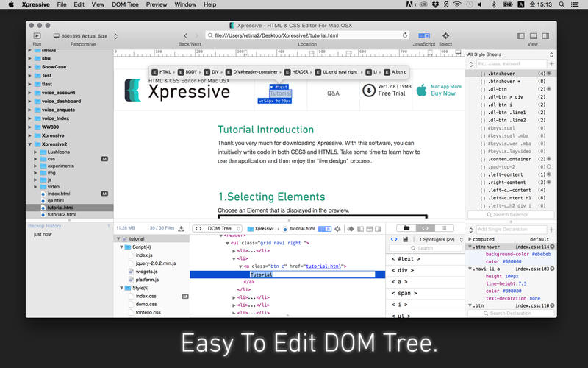The width and height of the screenshot is (588, 368).
Task: Click the Q&A link in preview
Action: pos(333,93)
